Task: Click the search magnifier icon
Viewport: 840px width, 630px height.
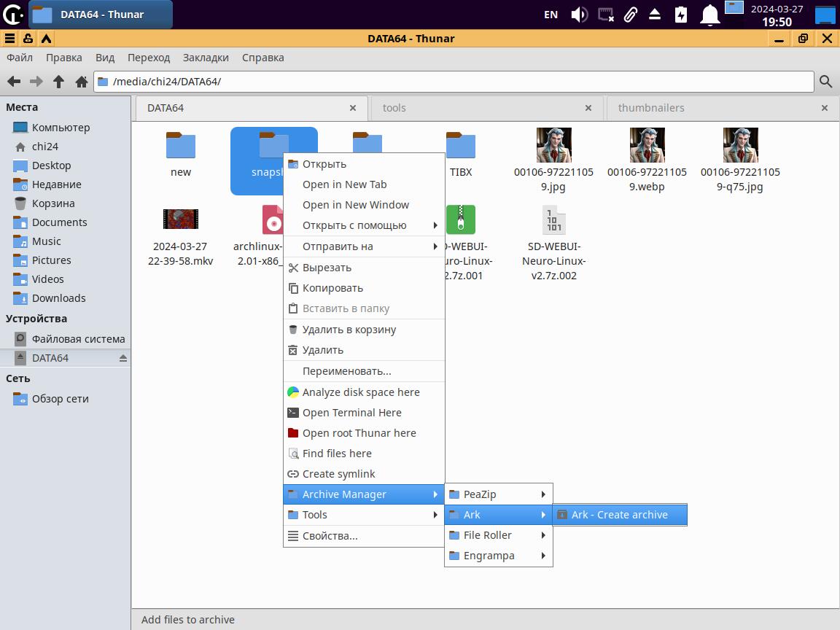Action: (x=825, y=82)
